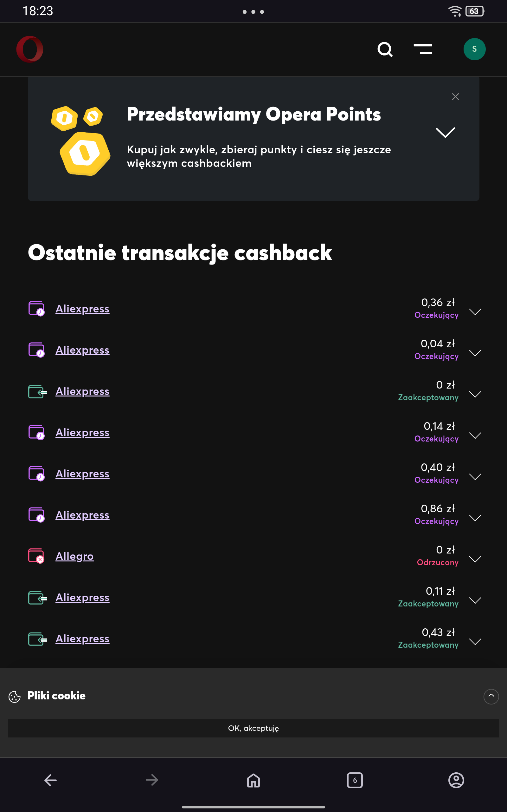
Task: Open the green S profile avatar
Action: pos(474,49)
